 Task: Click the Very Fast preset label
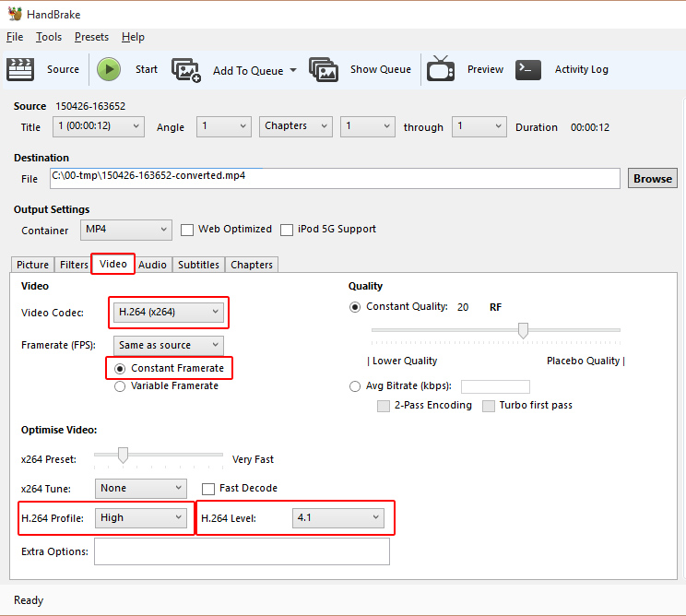click(x=253, y=459)
